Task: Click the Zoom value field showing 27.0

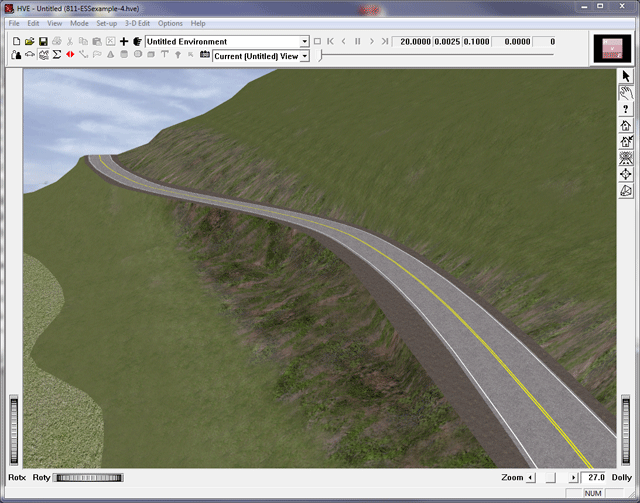Action: pyautogui.click(x=596, y=478)
